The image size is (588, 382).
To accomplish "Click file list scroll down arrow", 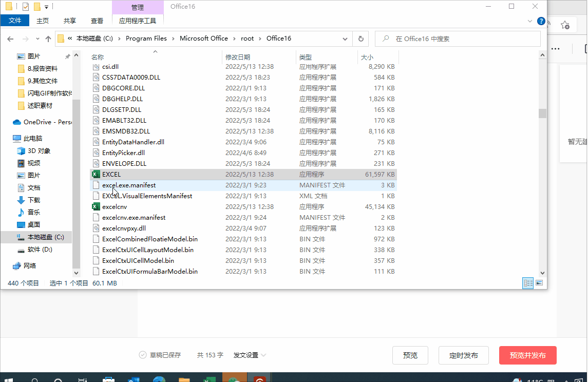I will point(542,273).
